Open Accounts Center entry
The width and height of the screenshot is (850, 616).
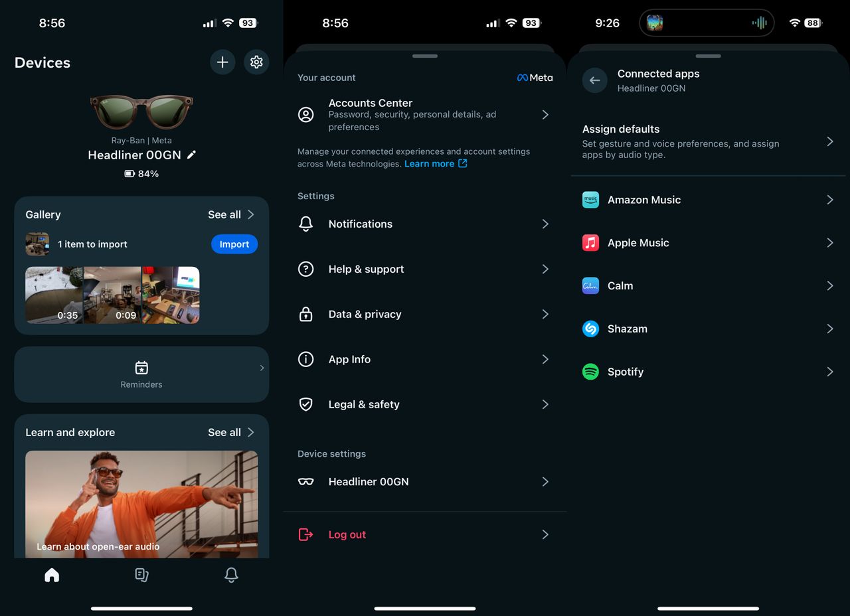[425, 115]
